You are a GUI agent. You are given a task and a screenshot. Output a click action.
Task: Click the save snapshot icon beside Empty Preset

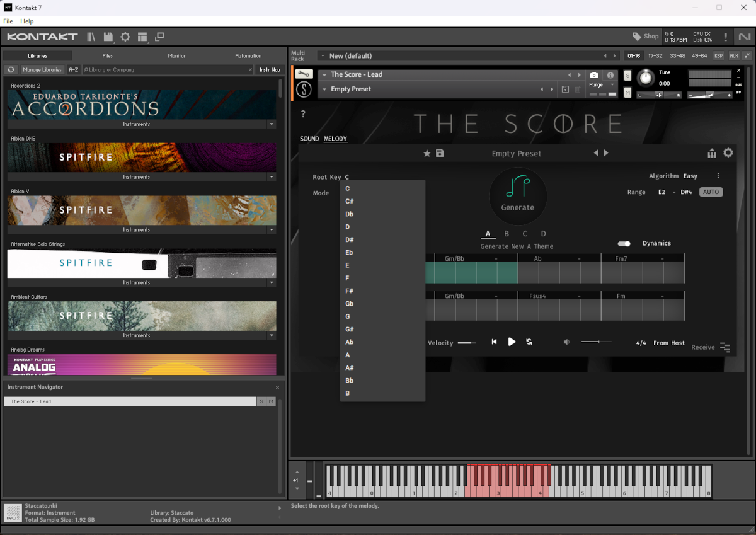(565, 89)
